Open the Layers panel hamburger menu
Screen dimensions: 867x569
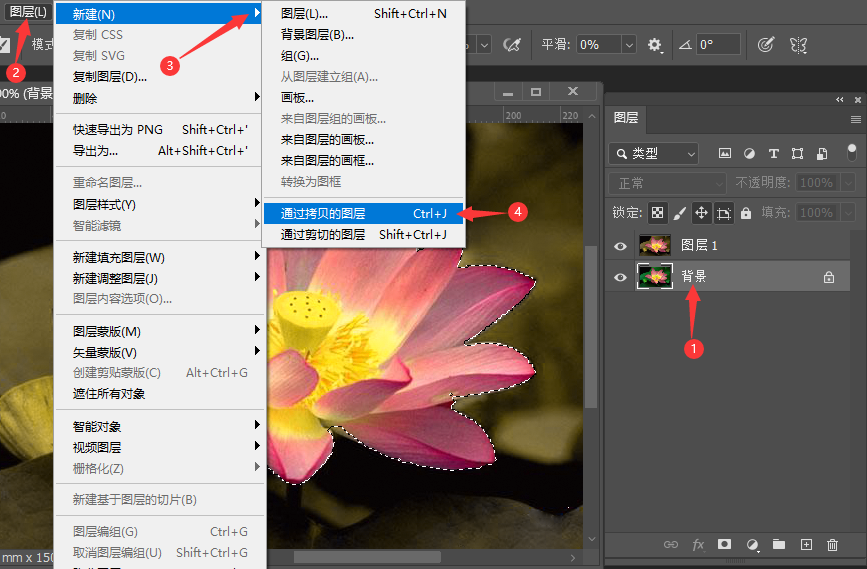pos(855,119)
